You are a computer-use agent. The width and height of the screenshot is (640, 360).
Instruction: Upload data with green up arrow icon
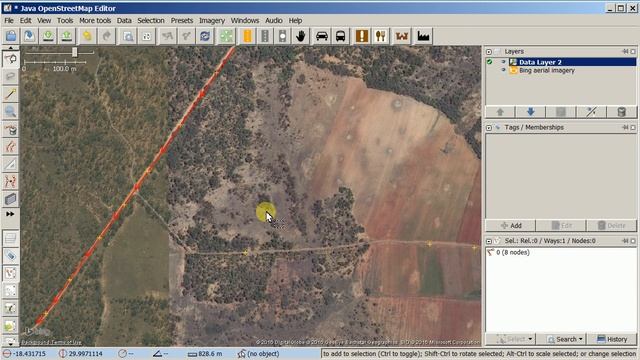[67, 36]
